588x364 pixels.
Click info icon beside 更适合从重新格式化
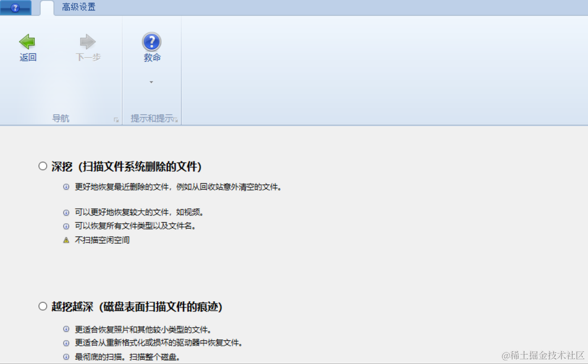coord(66,343)
